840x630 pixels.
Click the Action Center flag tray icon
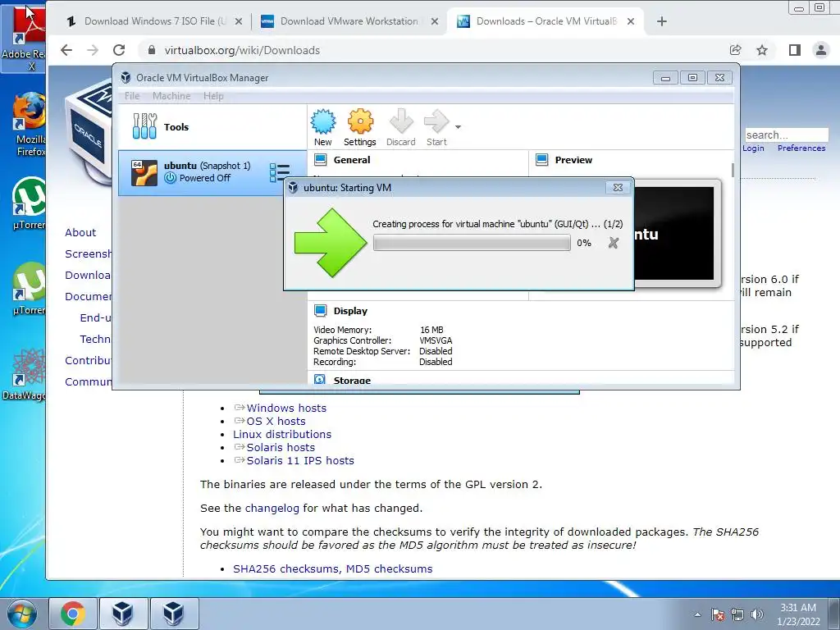tap(718, 614)
